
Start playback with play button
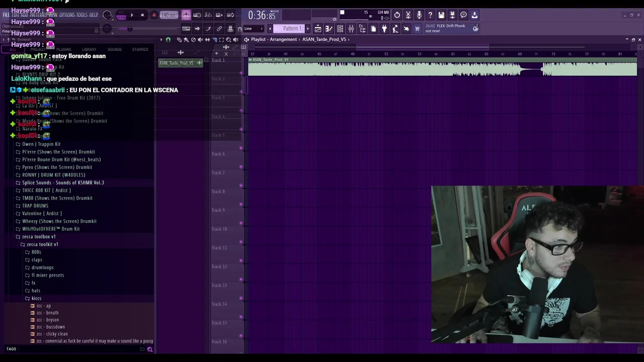(x=132, y=15)
